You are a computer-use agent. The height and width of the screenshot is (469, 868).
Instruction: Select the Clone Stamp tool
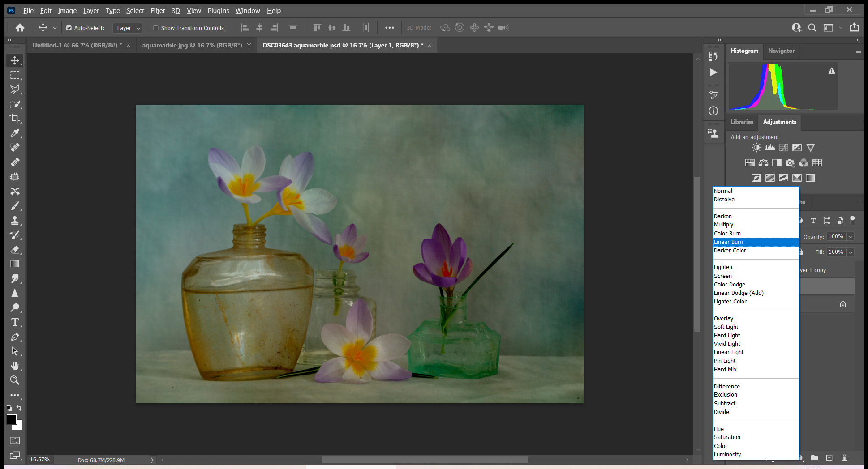[15, 220]
